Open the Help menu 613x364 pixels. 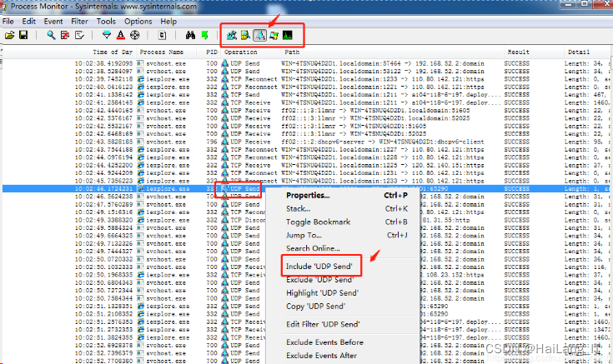coord(168,22)
